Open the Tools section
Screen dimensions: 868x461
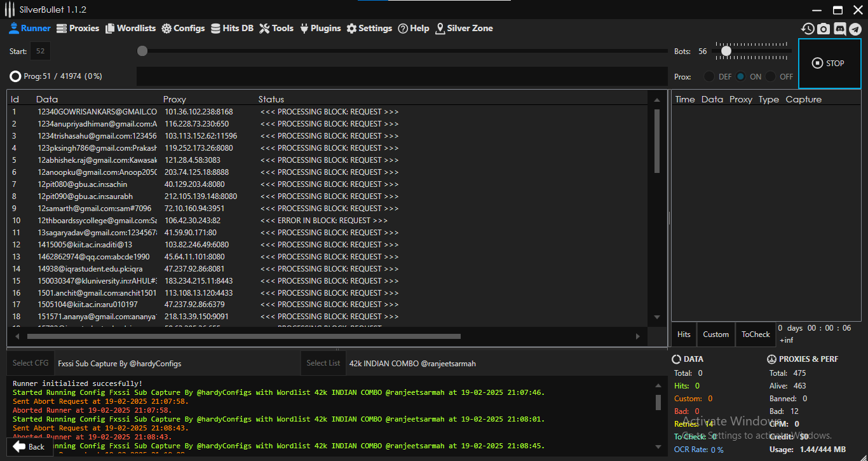coord(276,28)
